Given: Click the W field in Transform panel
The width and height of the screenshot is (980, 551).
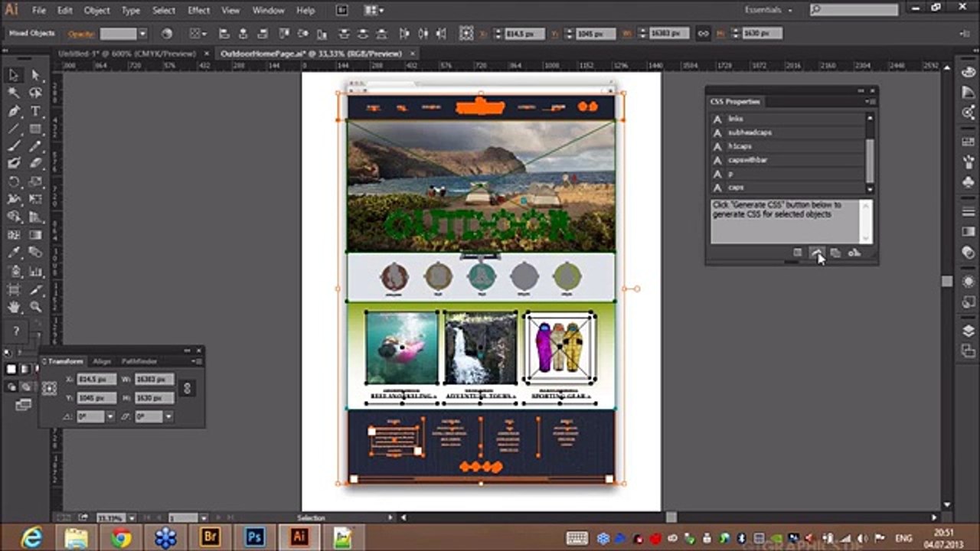Looking at the screenshot, I should [154, 380].
